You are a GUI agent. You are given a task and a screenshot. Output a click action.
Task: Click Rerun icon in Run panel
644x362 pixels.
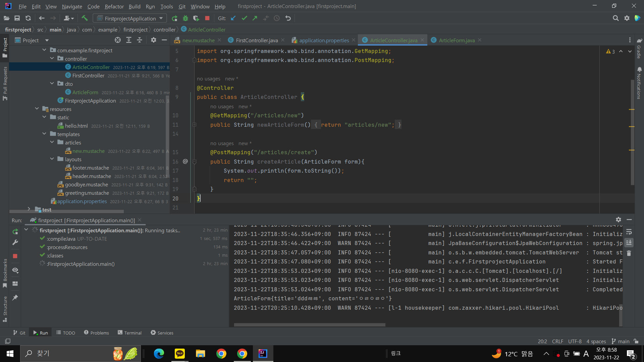tap(15, 232)
